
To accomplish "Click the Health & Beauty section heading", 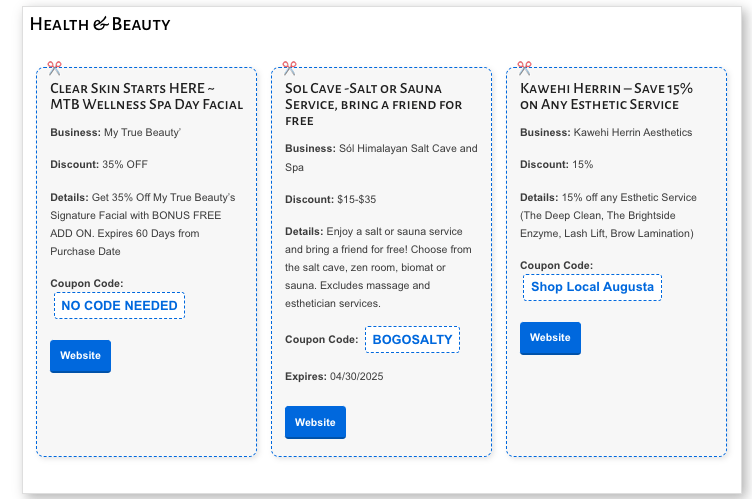I will tap(100, 24).
